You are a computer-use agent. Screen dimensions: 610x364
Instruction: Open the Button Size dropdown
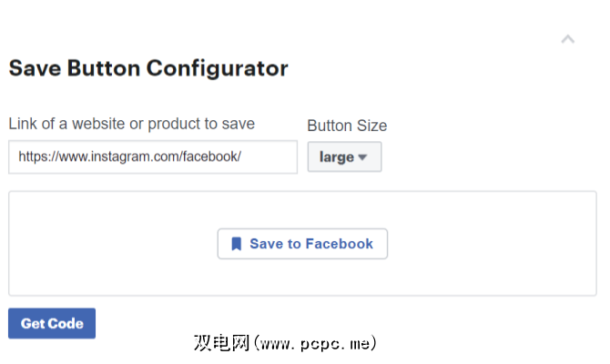344,157
